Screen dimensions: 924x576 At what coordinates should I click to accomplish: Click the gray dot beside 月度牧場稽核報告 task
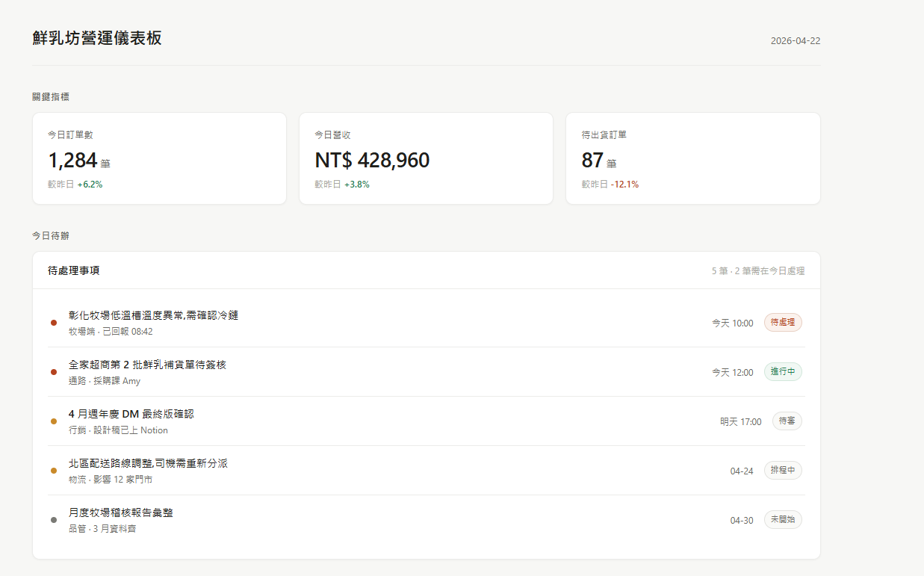click(54, 520)
